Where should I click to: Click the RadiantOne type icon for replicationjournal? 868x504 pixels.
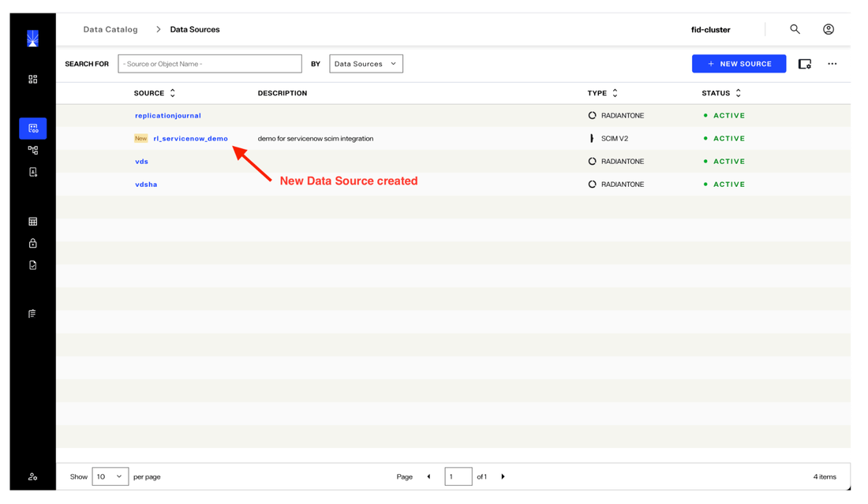[x=592, y=116]
